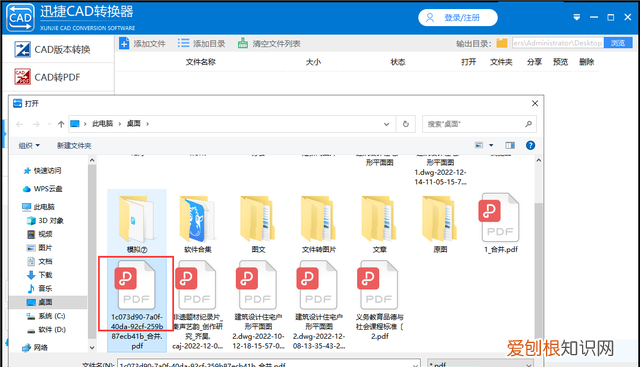Select 视频 in navigation tree
Image resolution: width=640 pixels, height=367 pixels.
pos(40,234)
